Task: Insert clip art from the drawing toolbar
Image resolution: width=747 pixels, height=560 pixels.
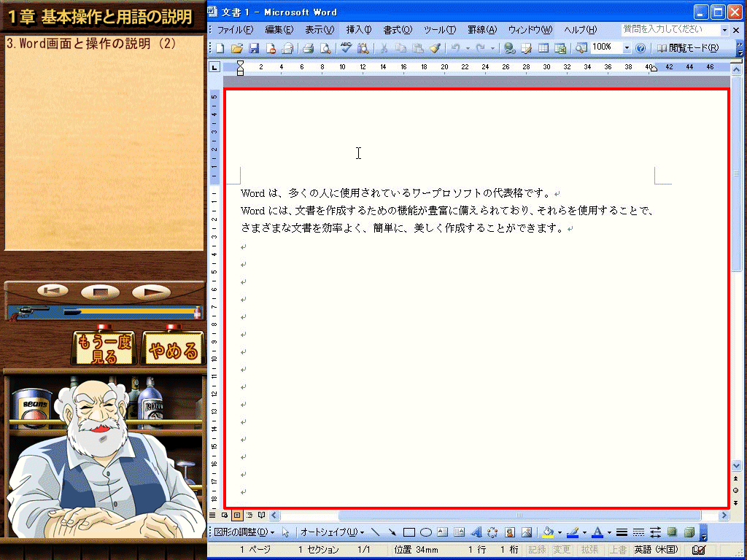Action: click(x=510, y=532)
